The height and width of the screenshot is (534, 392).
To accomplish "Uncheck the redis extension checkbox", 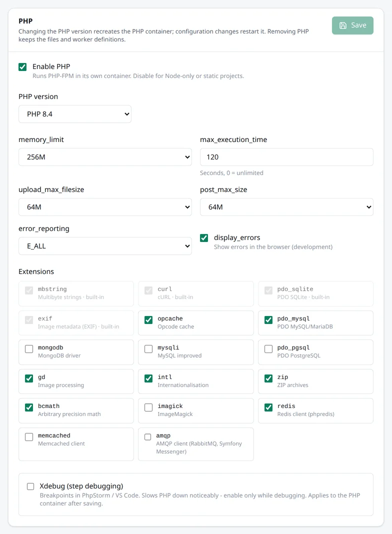I will point(268,407).
